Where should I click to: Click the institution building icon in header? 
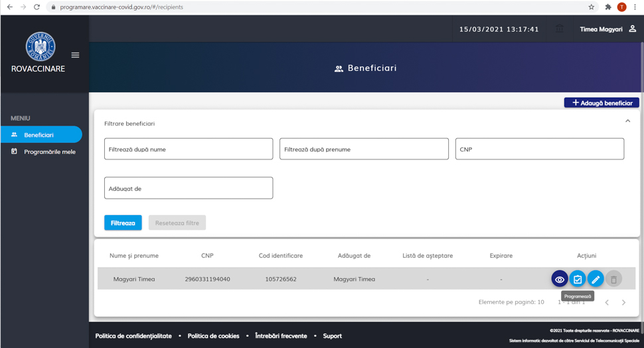(x=559, y=29)
